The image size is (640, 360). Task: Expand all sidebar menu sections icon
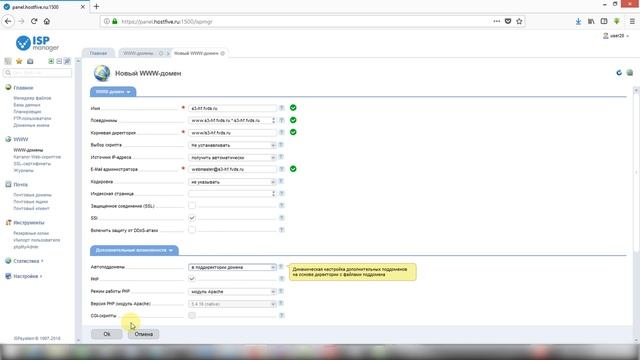(x=51, y=61)
